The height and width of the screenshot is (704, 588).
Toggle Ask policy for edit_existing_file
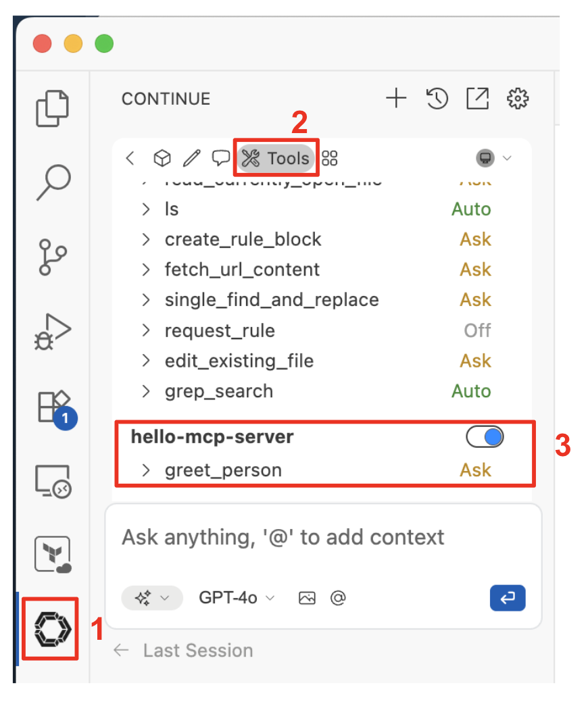[475, 361]
